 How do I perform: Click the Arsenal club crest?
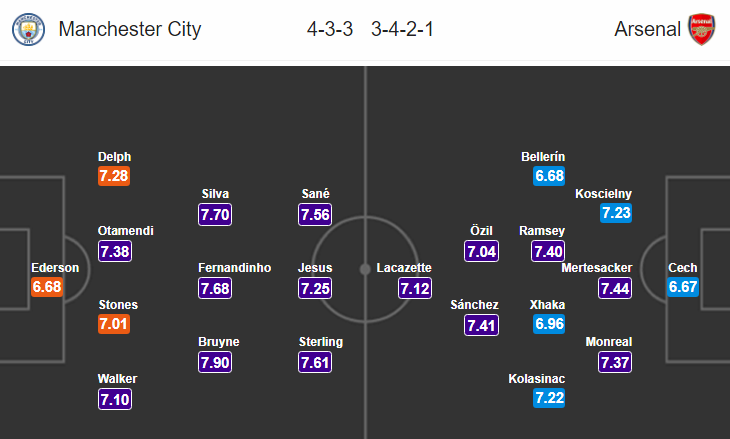coord(702,29)
